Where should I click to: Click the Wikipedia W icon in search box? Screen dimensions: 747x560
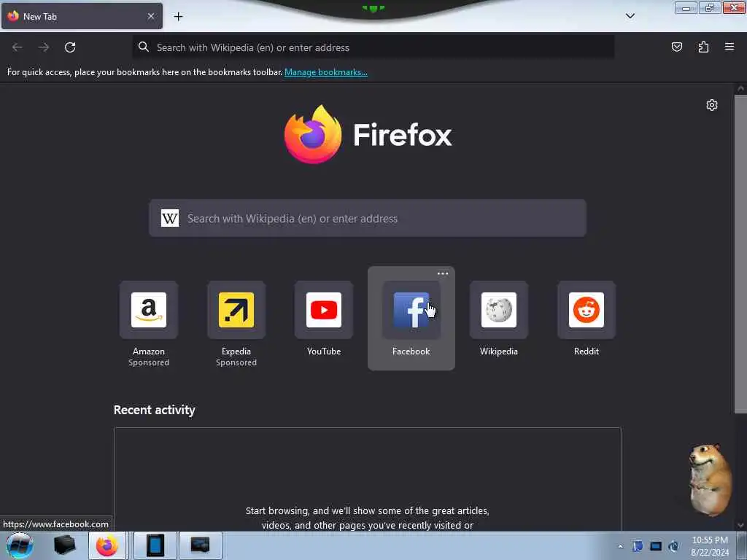pos(169,218)
